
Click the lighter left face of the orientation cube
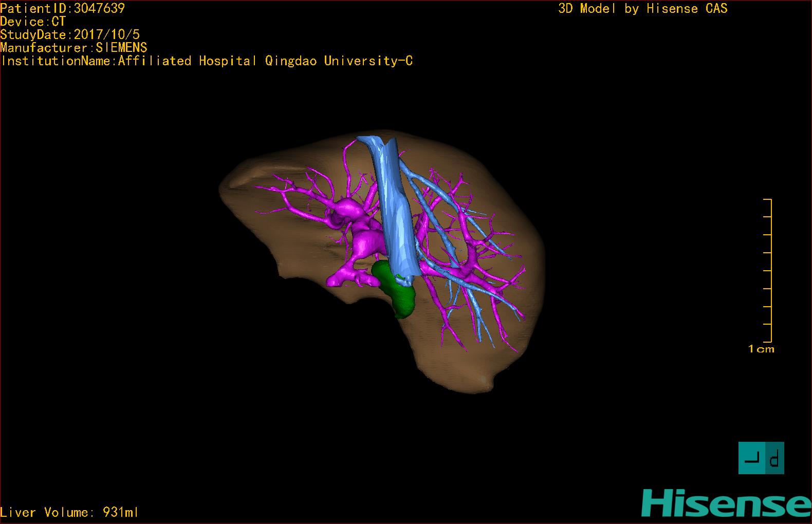tap(751, 458)
